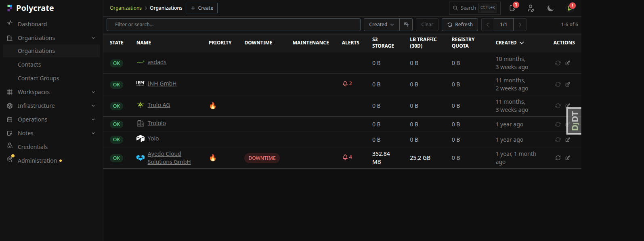Open the notifications icon with red badge
Viewport: 644px width, 241px height.
[x=513, y=8]
